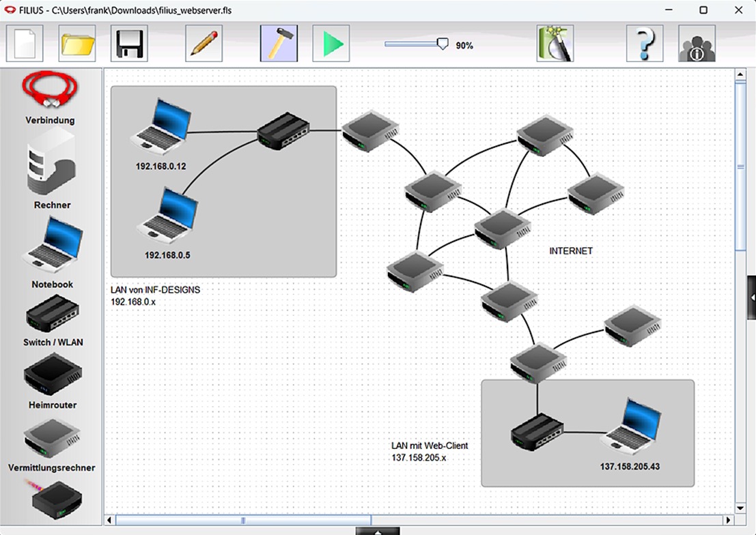Expand the bottom properties panel arrow handle

click(x=378, y=531)
